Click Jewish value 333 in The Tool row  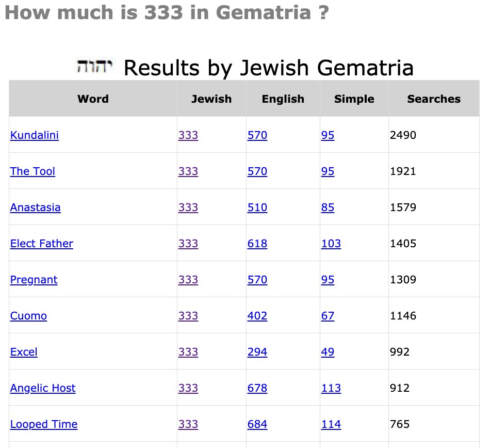tap(188, 171)
